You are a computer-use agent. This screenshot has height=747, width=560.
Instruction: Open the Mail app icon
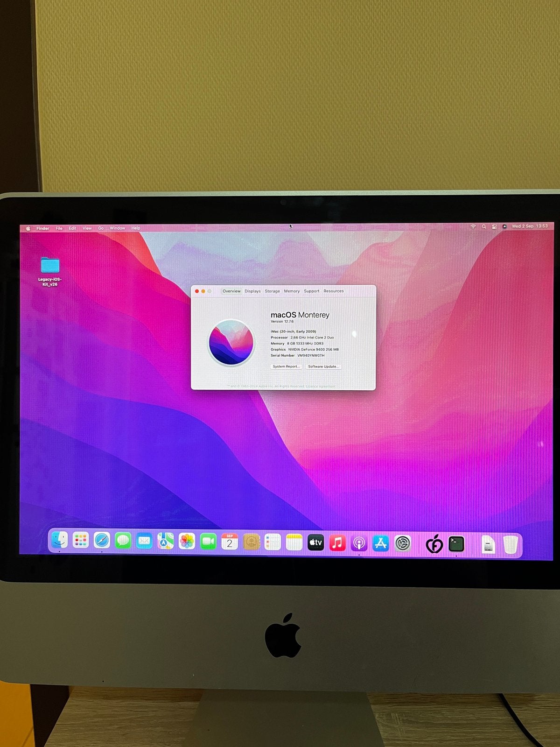point(144,542)
